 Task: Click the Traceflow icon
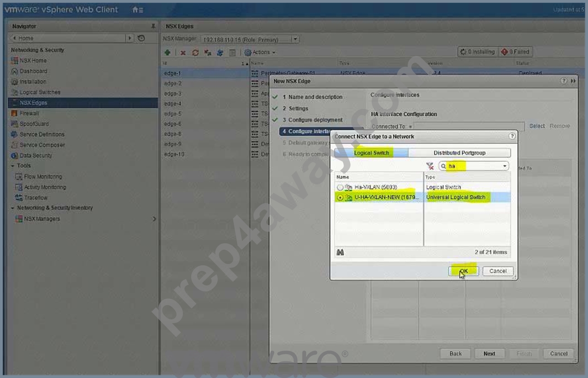pos(19,197)
